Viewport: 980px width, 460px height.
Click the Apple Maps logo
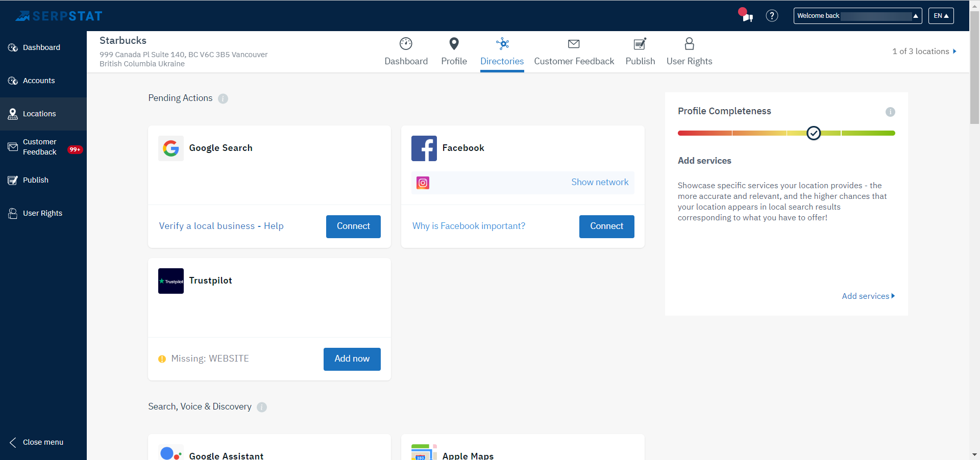tap(424, 452)
